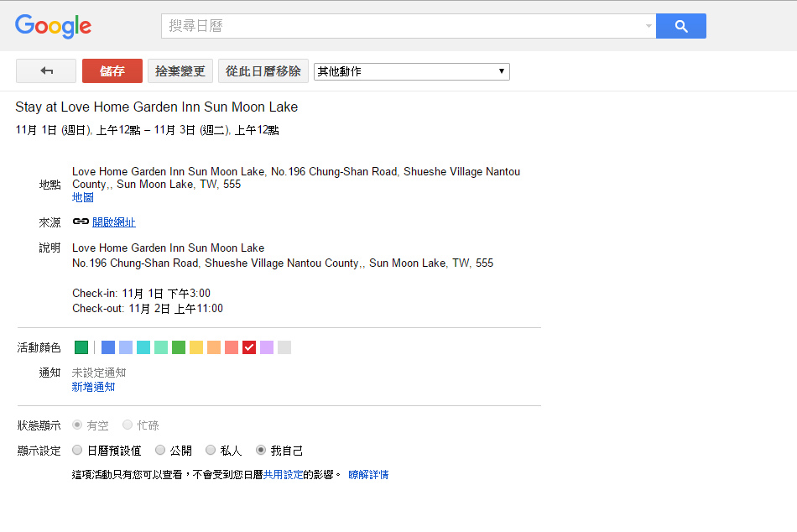Click the 捨棄變更 button

coord(180,70)
